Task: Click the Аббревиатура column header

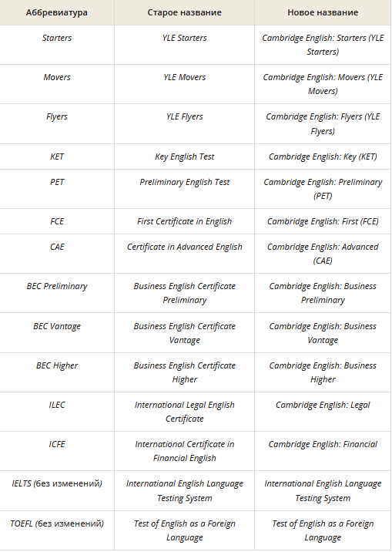Action: (56, 12)
